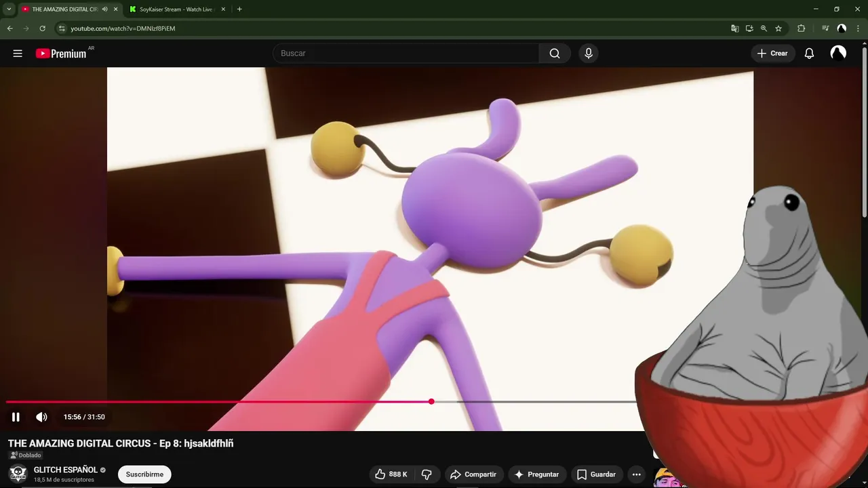Bookmark this page with star icon
The width and height of the screenshot is (868, 488).
(778, 28)
